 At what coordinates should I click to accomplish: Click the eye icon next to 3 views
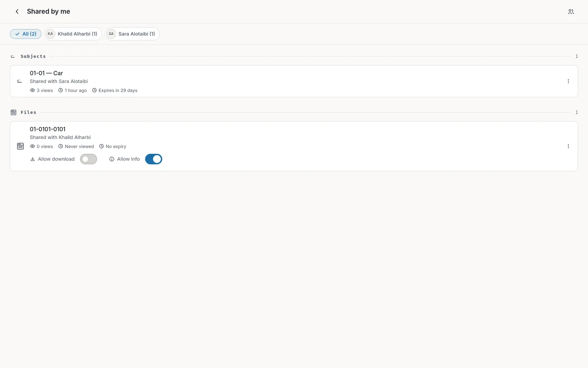(x=32, y=90)
